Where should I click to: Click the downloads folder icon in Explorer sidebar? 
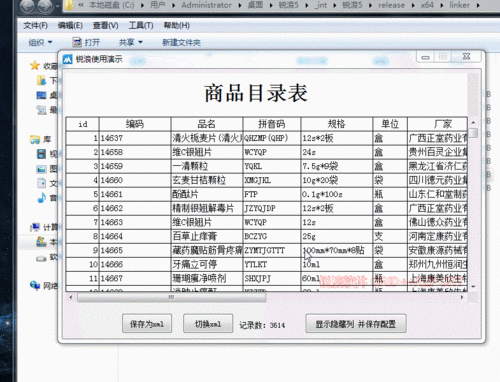pos(41,80)
